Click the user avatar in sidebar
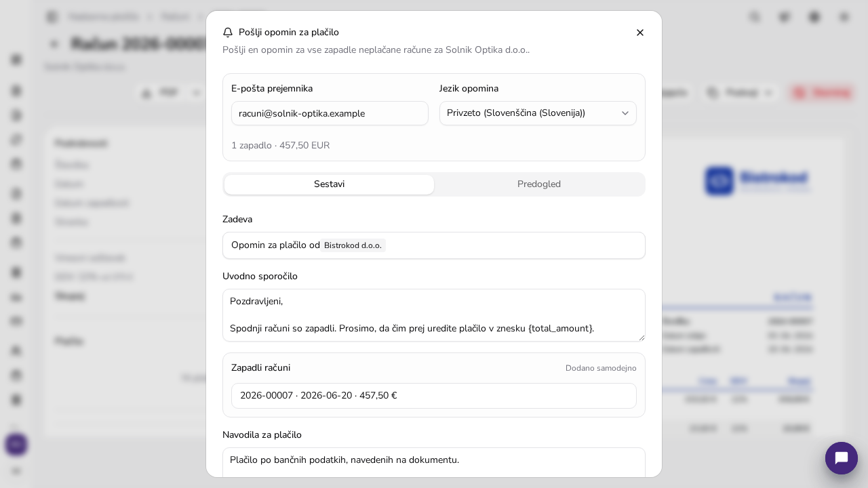This screenshot has width=868, height=488. click(16, 445)
